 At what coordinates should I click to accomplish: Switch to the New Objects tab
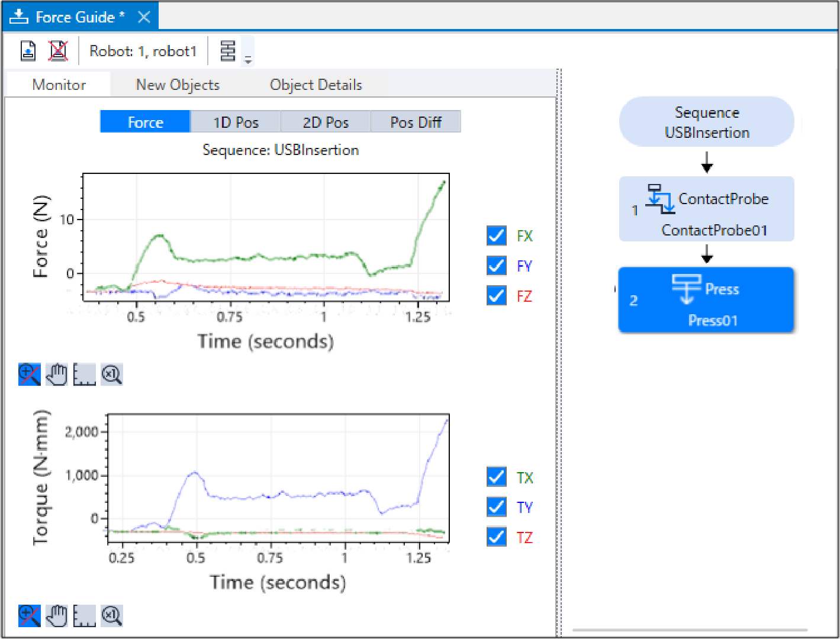click(178, 85)
